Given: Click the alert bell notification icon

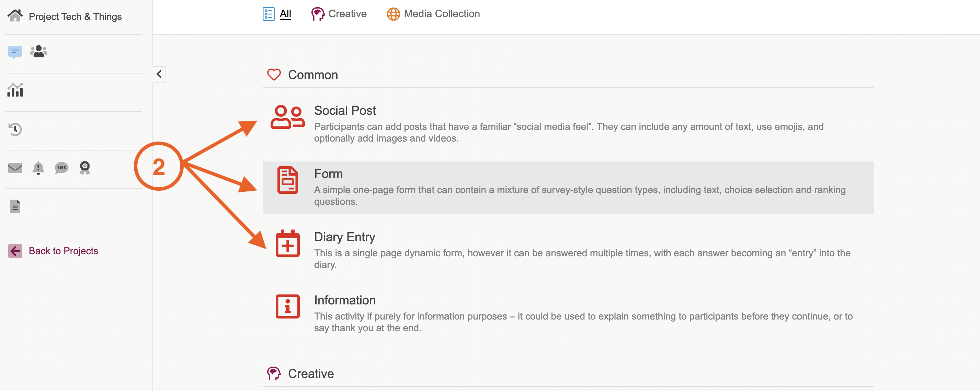Looking at the screenshot, I should (38, 168).
